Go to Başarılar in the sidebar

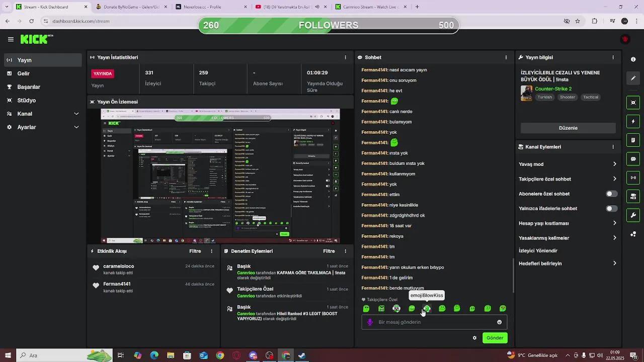43,87
